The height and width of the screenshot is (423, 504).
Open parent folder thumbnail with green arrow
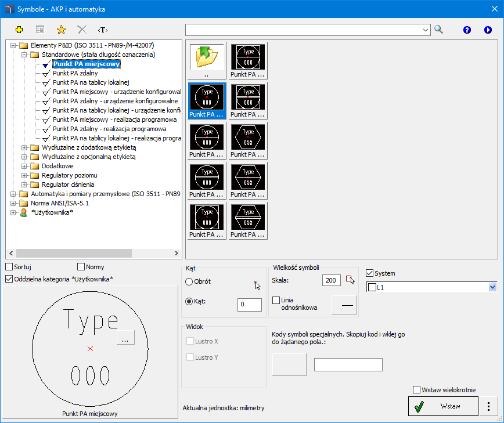coord(207,60)
